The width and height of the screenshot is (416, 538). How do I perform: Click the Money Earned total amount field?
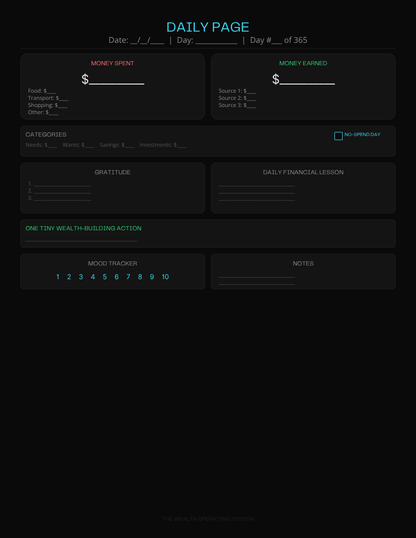[x=307, y=80]
